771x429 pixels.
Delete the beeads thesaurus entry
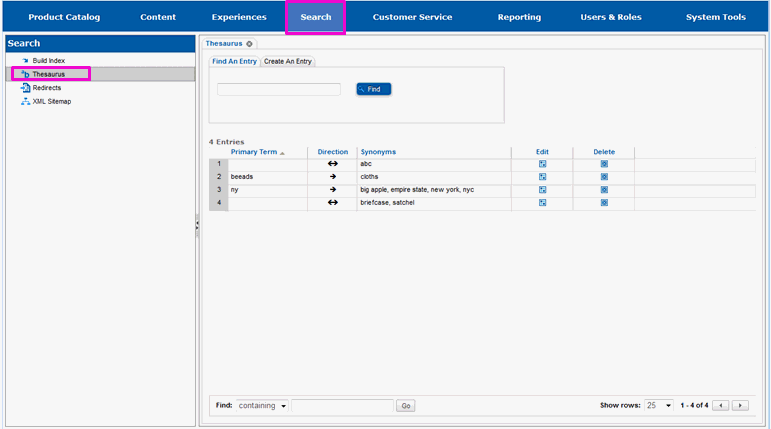click(604, 177)
